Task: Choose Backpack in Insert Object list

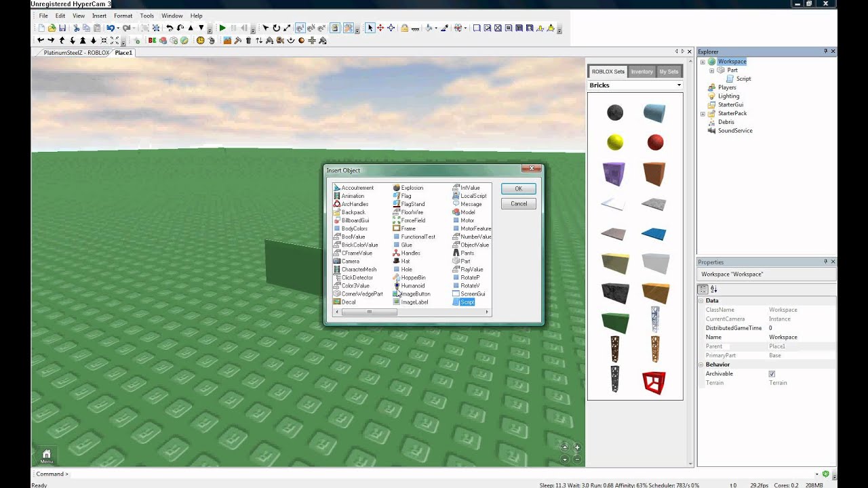Action: tap(349, 212)
